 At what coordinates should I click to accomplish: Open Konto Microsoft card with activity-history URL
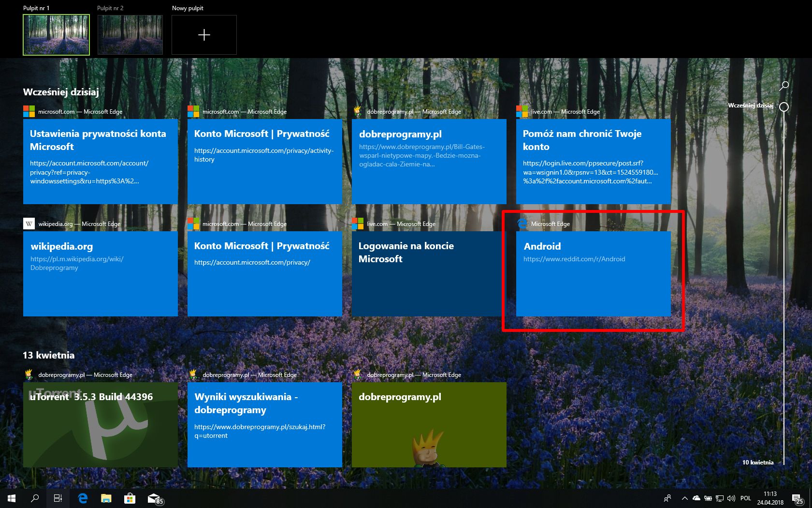(x=265, y=162)
